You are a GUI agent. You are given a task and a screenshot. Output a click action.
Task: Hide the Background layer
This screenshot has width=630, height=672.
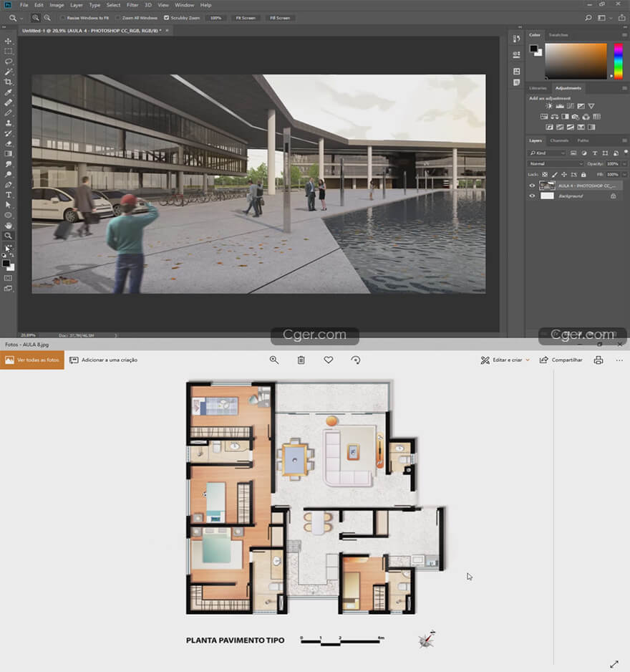point(532,196)
